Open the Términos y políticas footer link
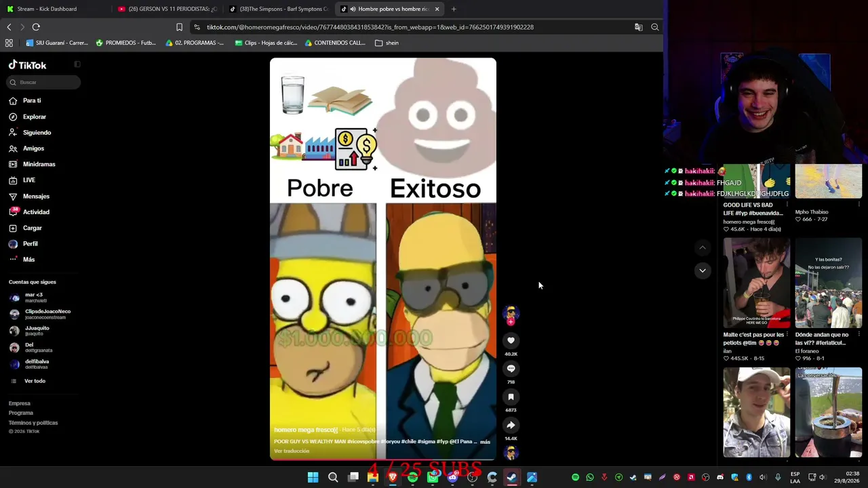This screenshot has width=868, height=488. tap(33, 423)
